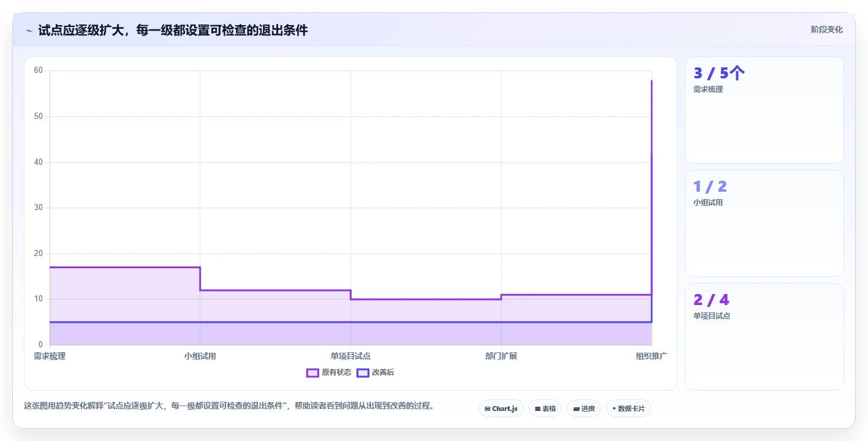Open the 2 / 4 单项目试点 card

764,337
